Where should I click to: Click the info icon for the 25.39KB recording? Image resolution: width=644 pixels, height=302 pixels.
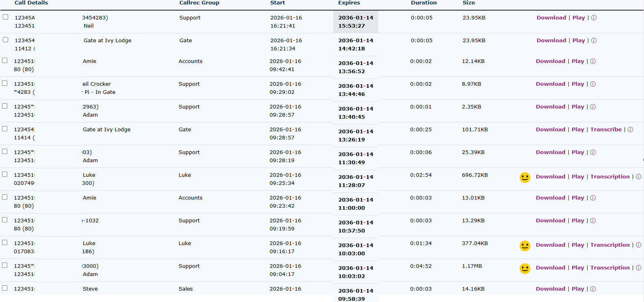[x=593, y=152]
